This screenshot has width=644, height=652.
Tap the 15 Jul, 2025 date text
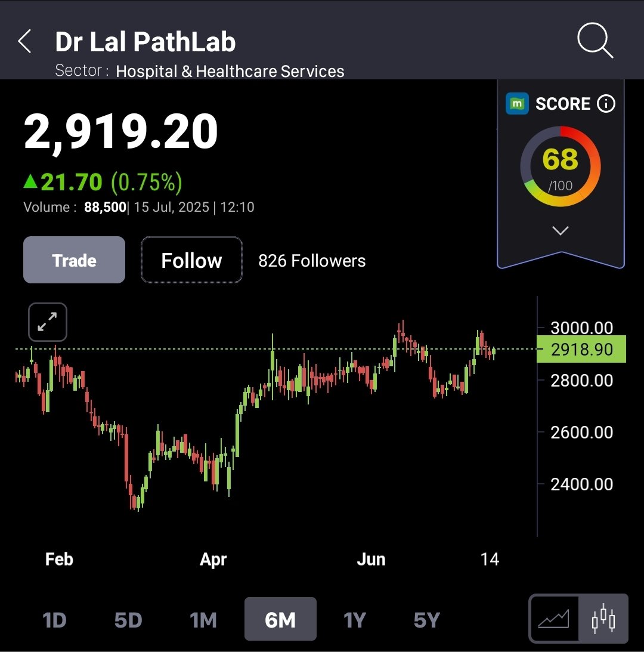pos(171,207)
